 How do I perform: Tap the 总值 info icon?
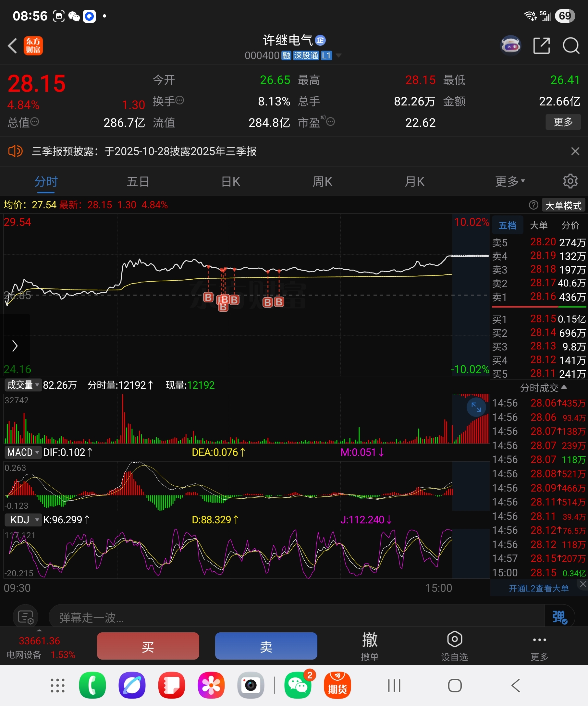click(x=35, y=122)
